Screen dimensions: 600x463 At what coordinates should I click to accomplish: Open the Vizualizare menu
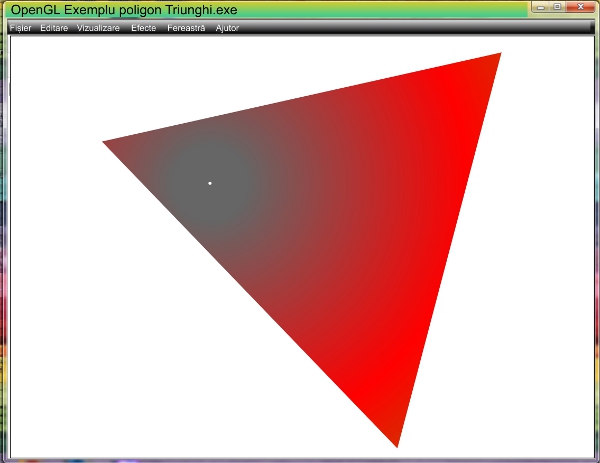tap(98, 28)
